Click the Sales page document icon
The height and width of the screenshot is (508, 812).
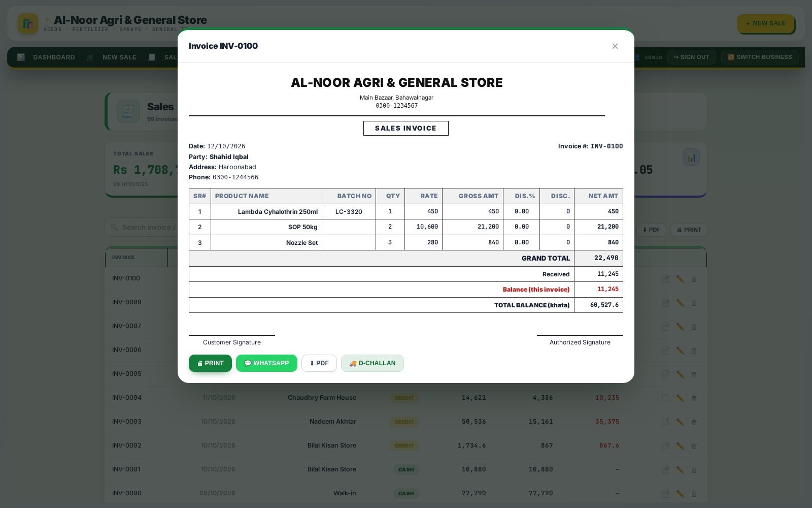[128, 111]
